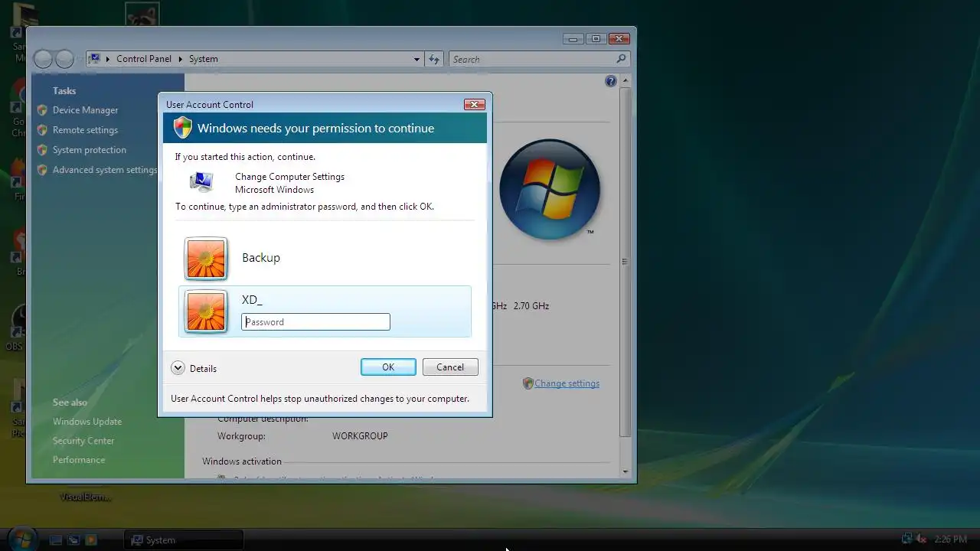Open the VisualElem... desktop item
This screenshot has width=980, height=551.
[x=86, y=497]
